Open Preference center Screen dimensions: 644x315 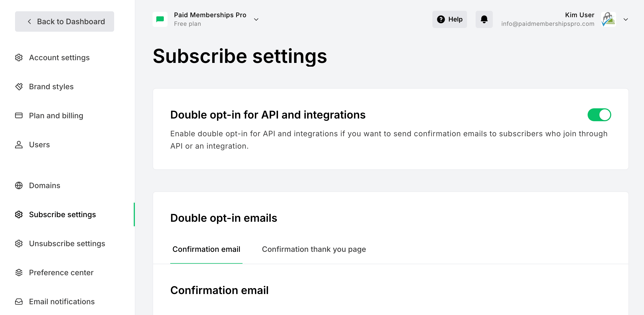click(61, 273)
